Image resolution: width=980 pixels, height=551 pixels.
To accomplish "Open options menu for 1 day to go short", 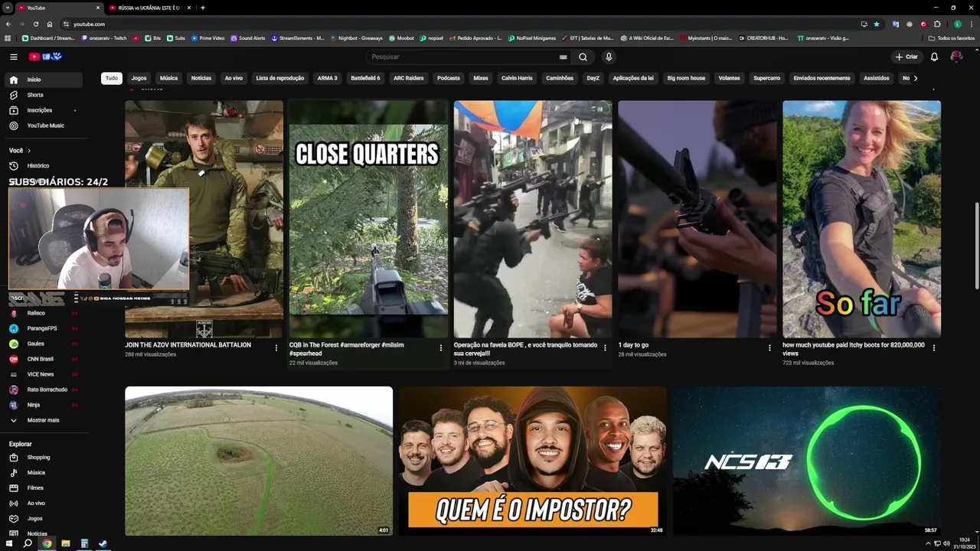I will (x=769, y=348).
